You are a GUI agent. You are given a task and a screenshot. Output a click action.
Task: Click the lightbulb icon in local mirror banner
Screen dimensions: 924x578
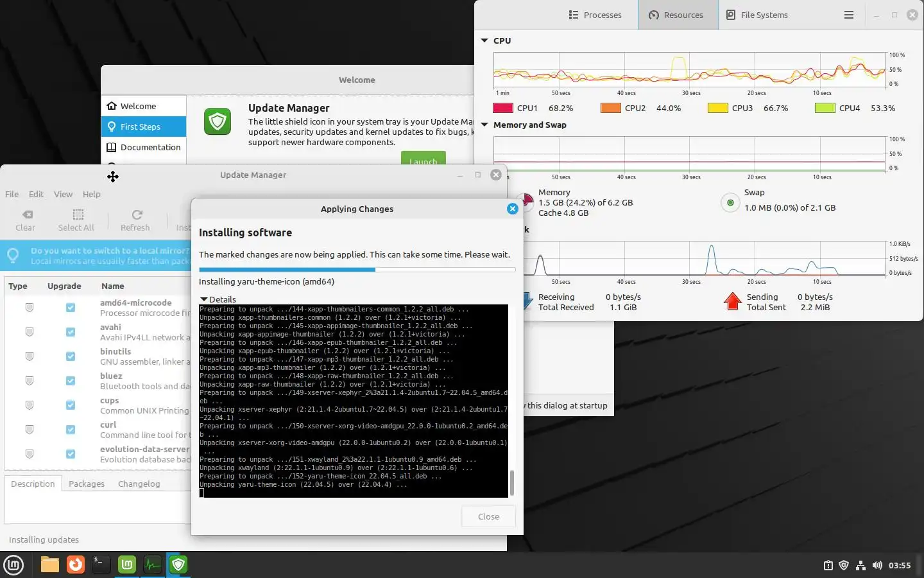13,256
